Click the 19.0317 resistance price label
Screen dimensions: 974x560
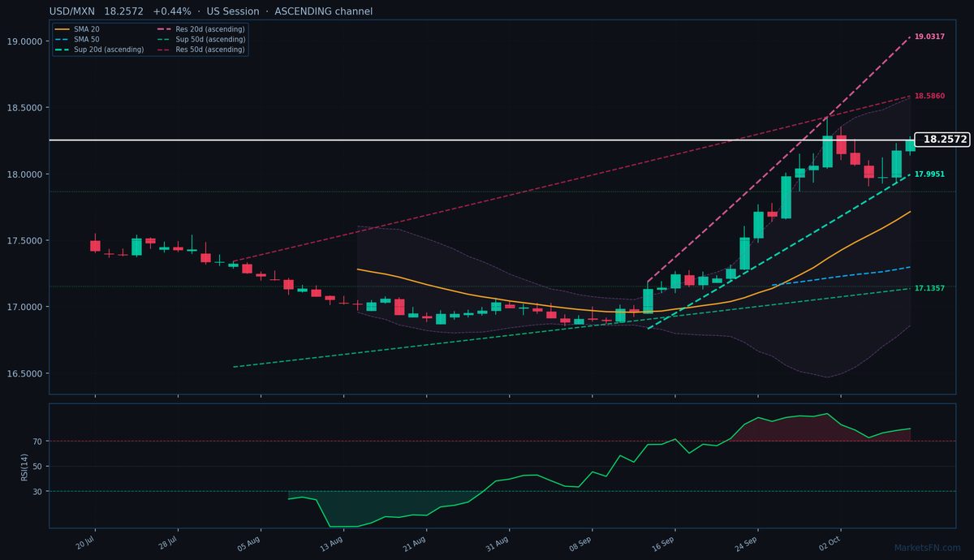point(929,37)
